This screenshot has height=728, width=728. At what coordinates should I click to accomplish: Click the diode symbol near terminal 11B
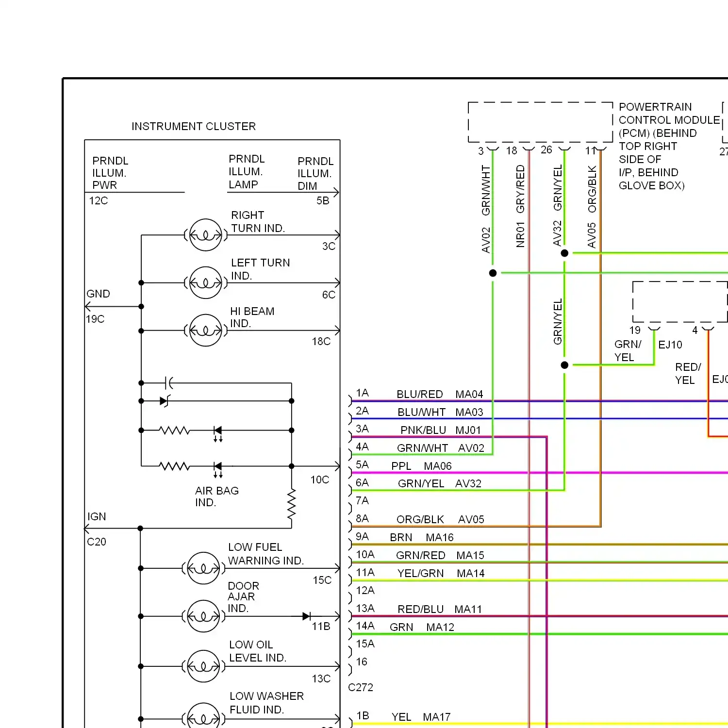tap(306, 616)
